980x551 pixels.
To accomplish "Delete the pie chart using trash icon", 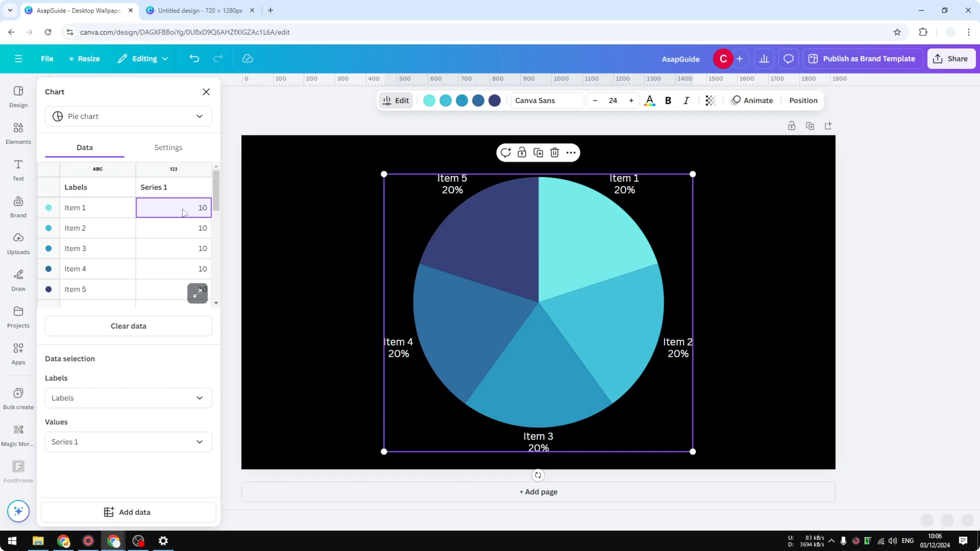I will pos(554,152).
